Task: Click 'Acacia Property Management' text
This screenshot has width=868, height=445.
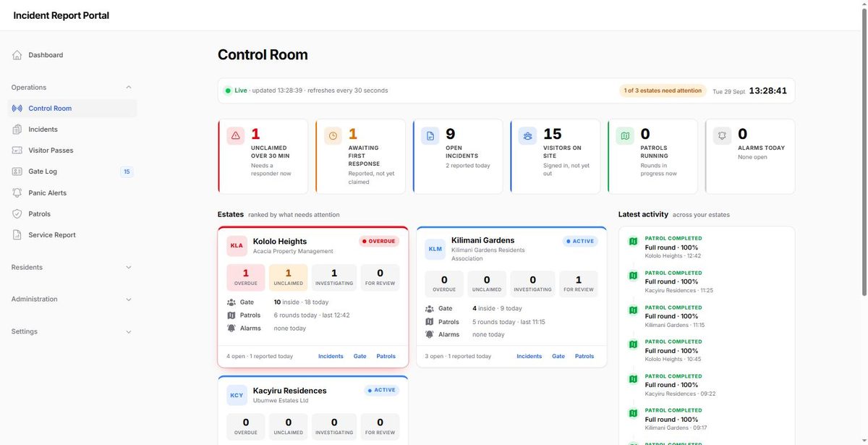Action: point(293,252)
